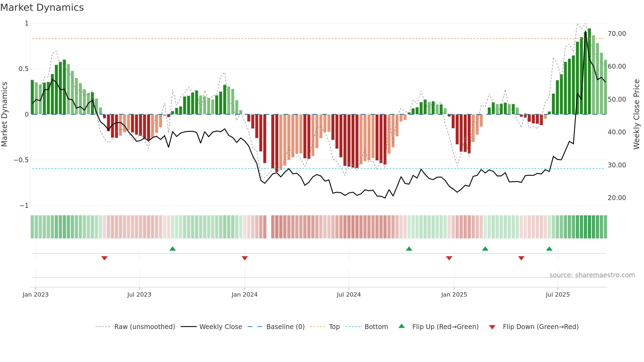Click the −1 left axis label
The width and height of the screenshot is (644, 362).
(24, 205)
